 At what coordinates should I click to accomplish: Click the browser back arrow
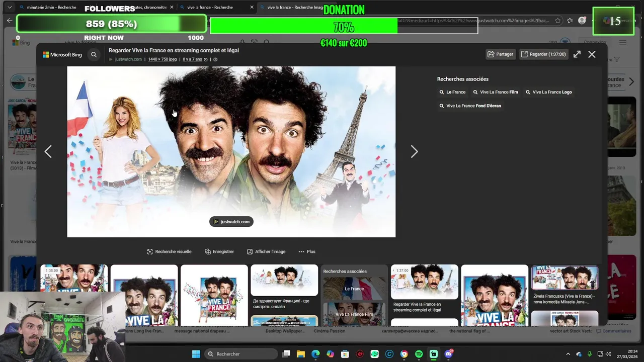[9, 21]
